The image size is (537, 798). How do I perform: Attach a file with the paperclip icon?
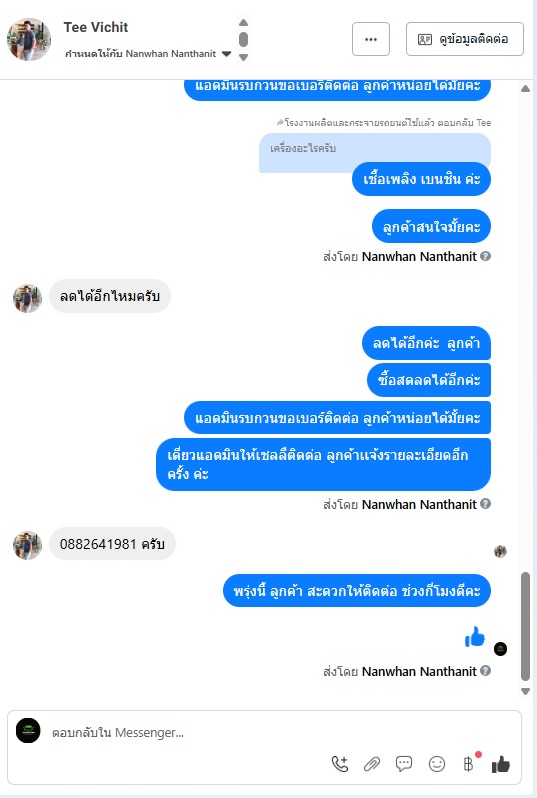(x=372, y=764)
